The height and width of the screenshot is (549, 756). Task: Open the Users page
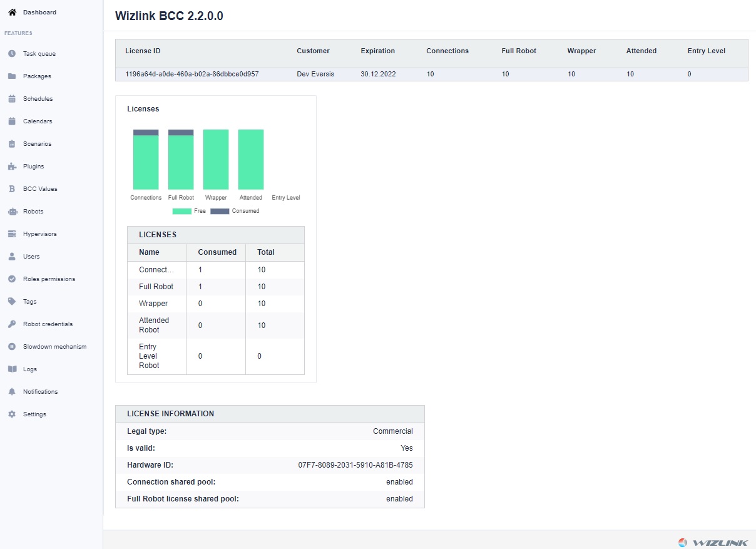tap(31, 257)
